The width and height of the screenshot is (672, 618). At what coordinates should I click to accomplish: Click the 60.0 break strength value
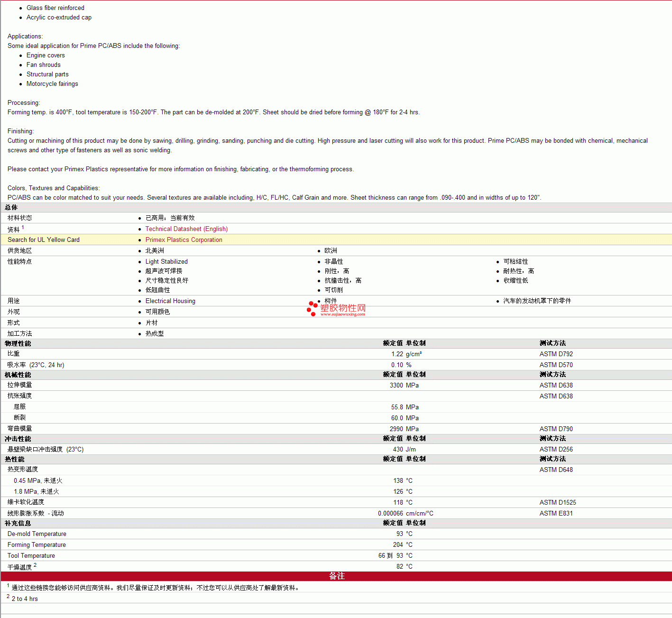(x=397, y=418)
